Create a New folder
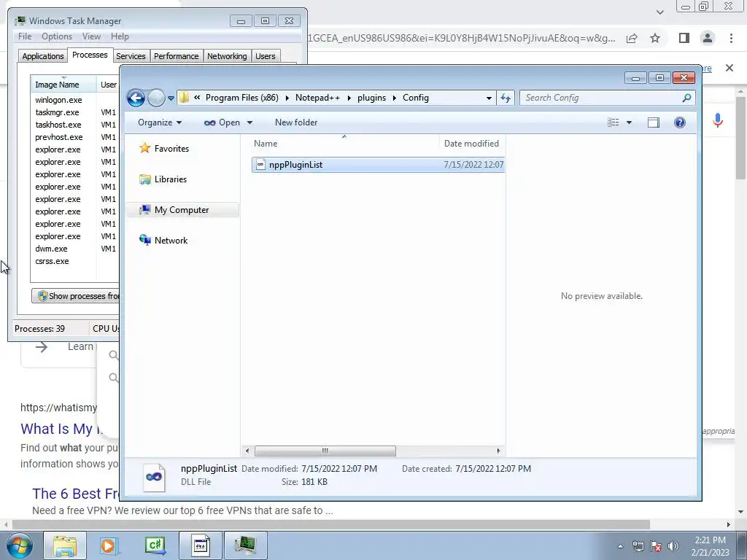The image size is (747, 560). (x=296, y=122)
